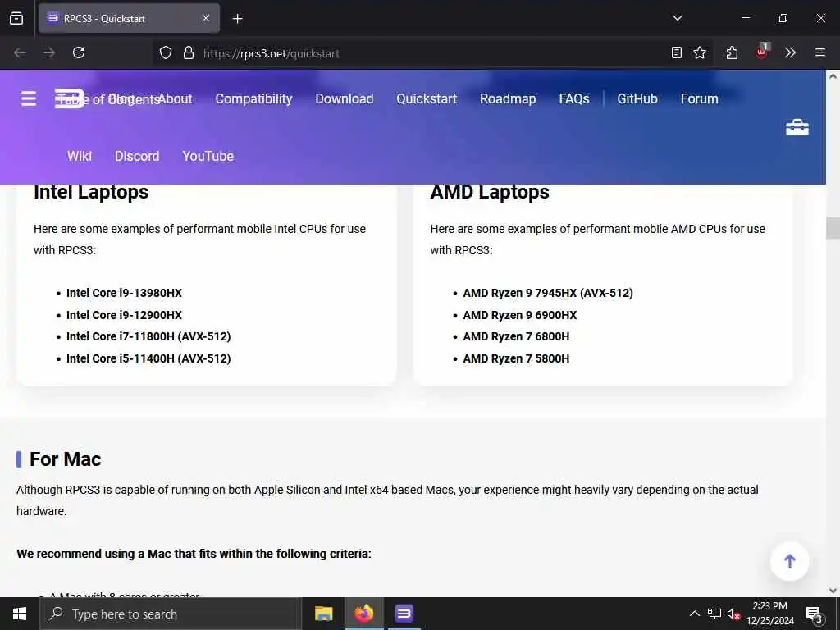Open the extensions puzzle icon
This screenshot has width=840, height=630.
click(732, 52)
